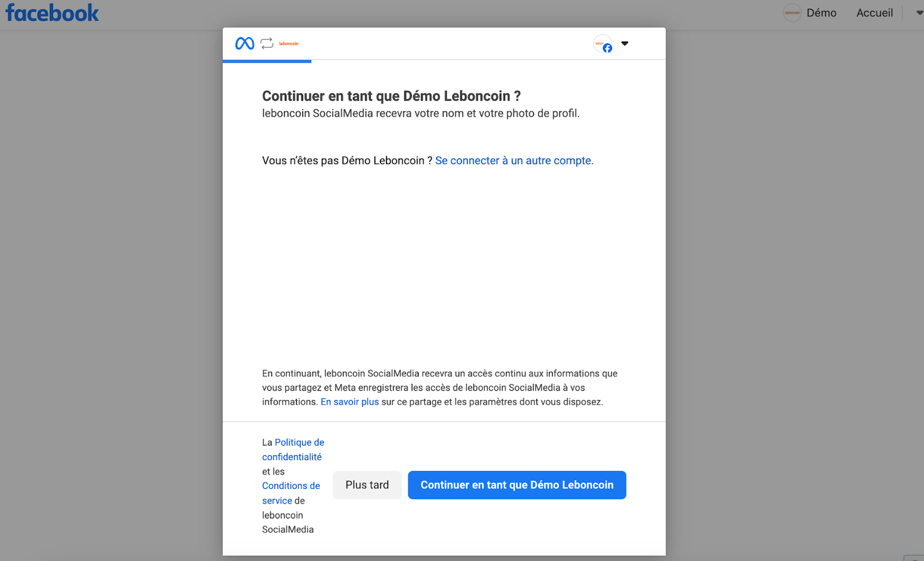Viewport: 924px width, 561px height.
Task: Click the heading 'Continuer en tant que Démo Leboncoin ?'
Action: 392,96
